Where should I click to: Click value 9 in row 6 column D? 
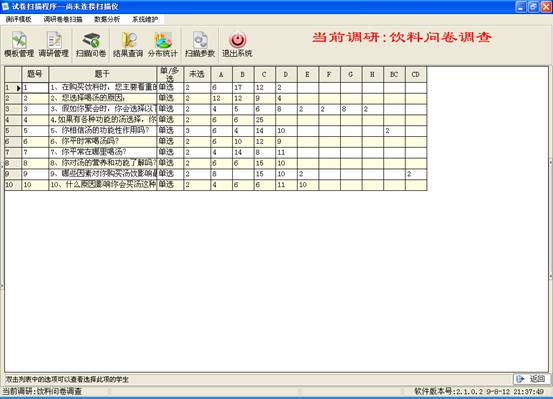(x=286, y=141)
